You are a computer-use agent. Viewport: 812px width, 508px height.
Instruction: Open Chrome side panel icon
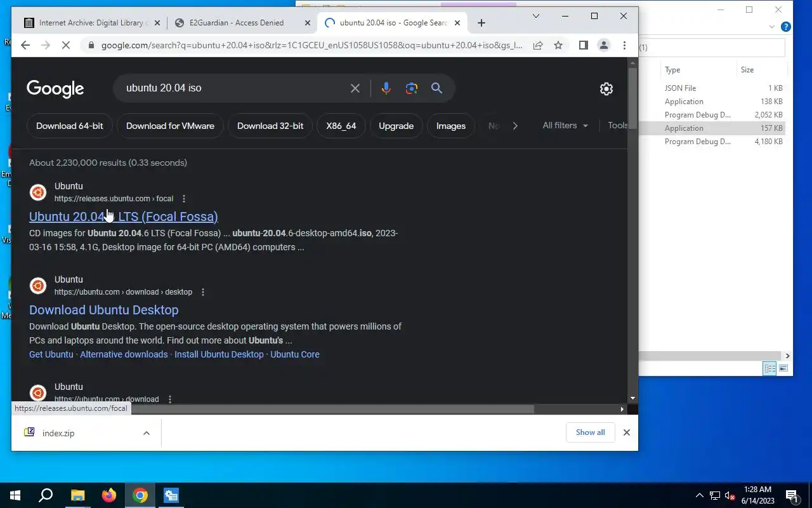584,45
